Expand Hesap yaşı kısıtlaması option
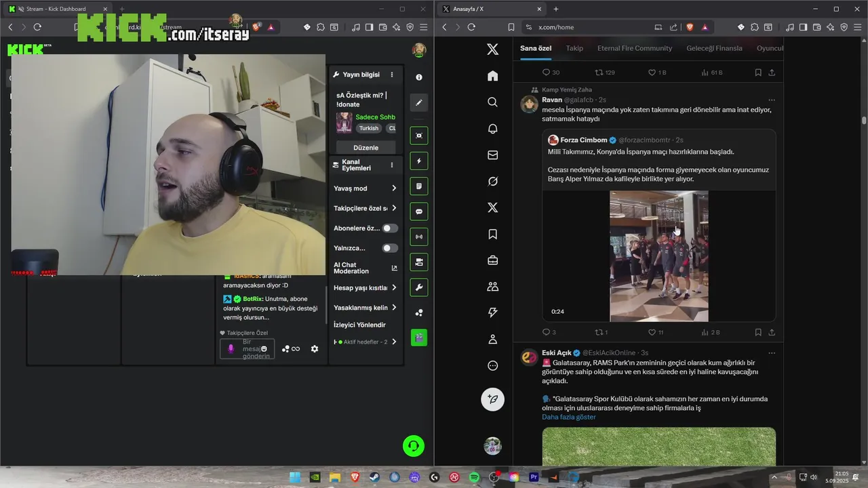868x488 pixels. (x=366, y=288)
